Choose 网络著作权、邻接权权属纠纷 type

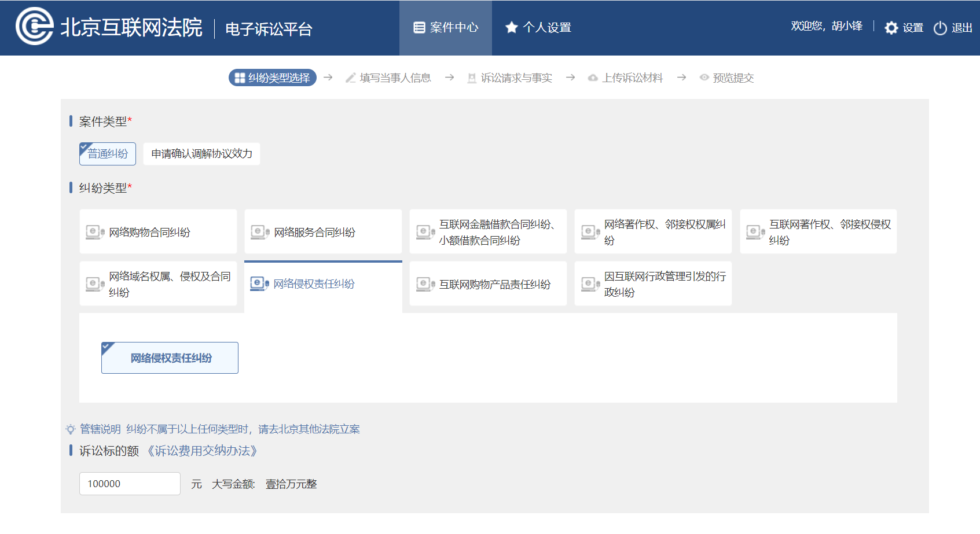point(653,231)
